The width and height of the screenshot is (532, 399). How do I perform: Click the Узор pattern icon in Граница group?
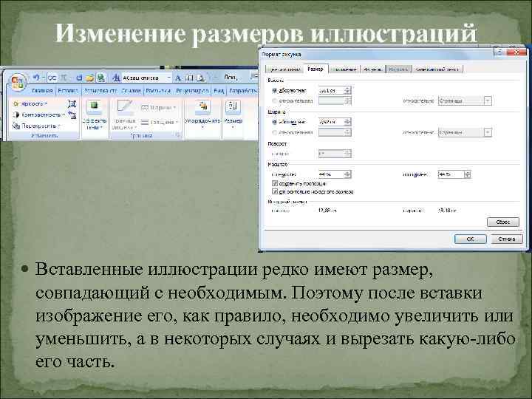pyautogui.click(x=145, y=108)
